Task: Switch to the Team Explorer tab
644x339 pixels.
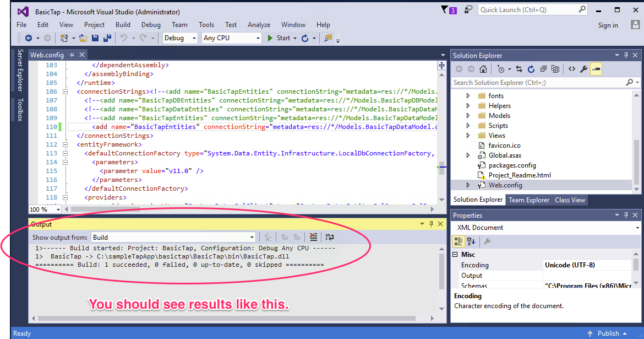Action: 529,200
